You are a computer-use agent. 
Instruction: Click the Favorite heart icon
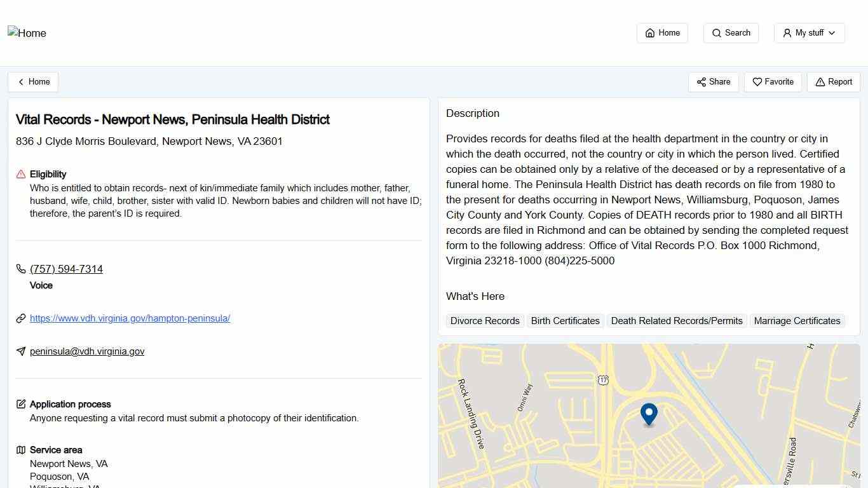757,82
